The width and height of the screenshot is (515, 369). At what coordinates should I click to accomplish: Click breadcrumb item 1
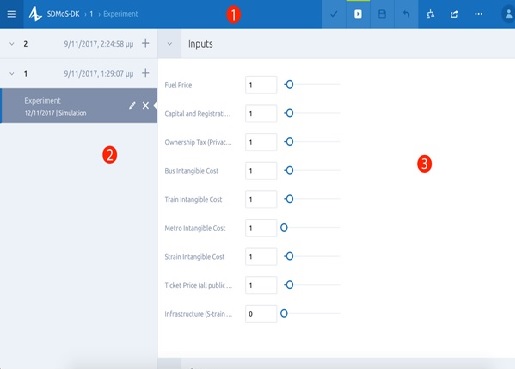[x=91, y=14]
